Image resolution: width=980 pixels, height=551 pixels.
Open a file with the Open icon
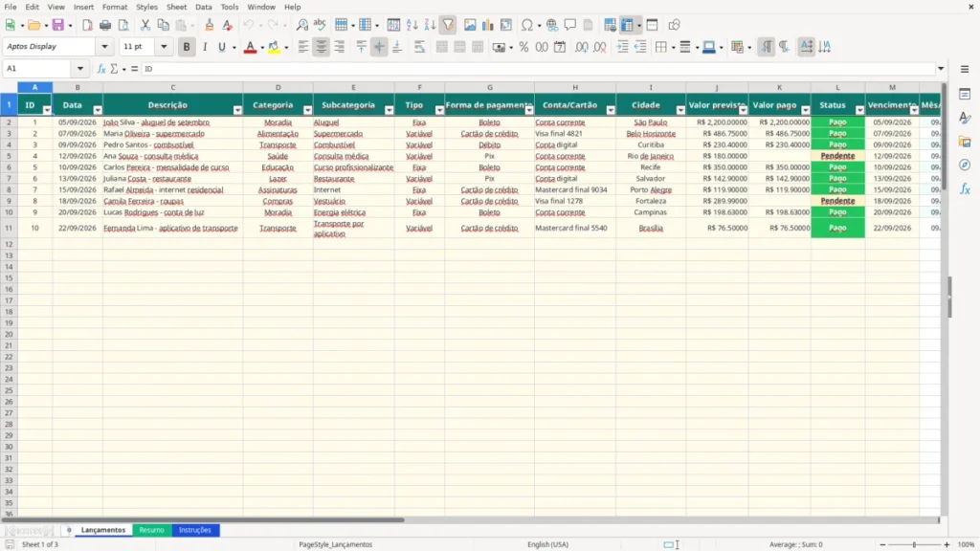(33, 25)
